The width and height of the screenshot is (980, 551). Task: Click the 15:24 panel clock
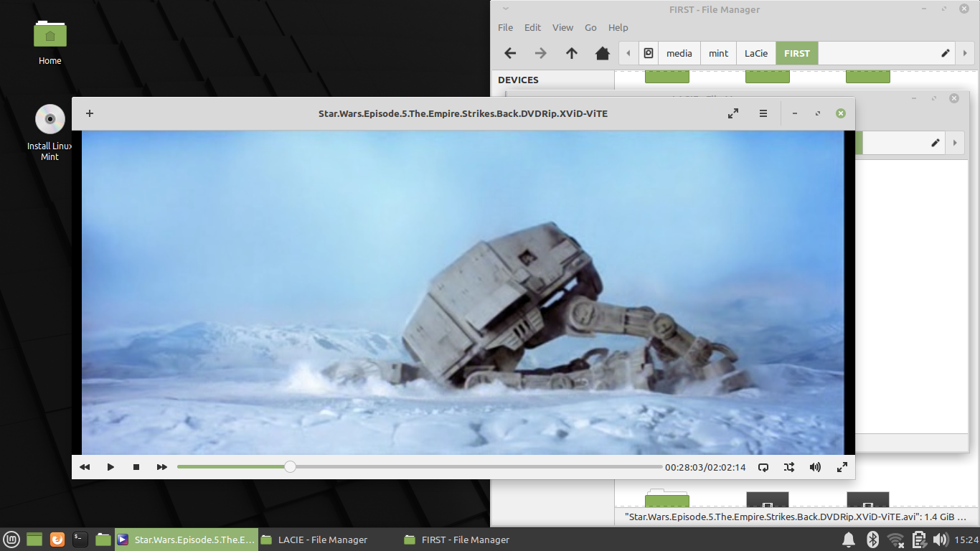coord(966,540)
